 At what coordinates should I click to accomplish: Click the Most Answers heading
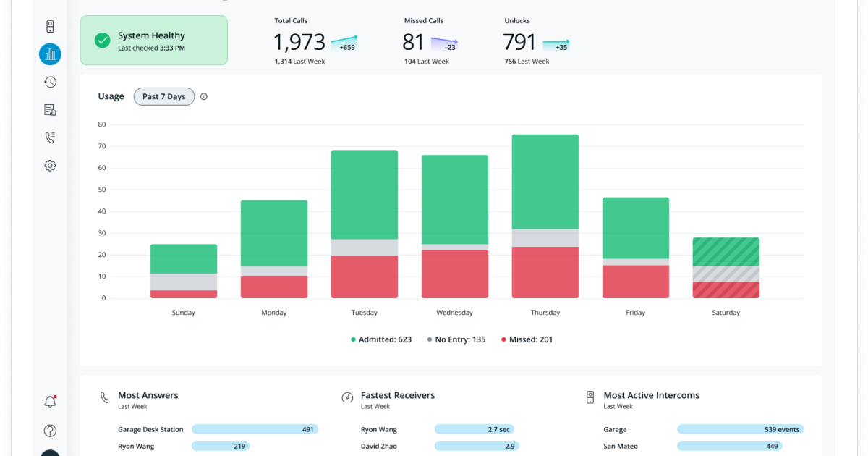tap(148, 395)
